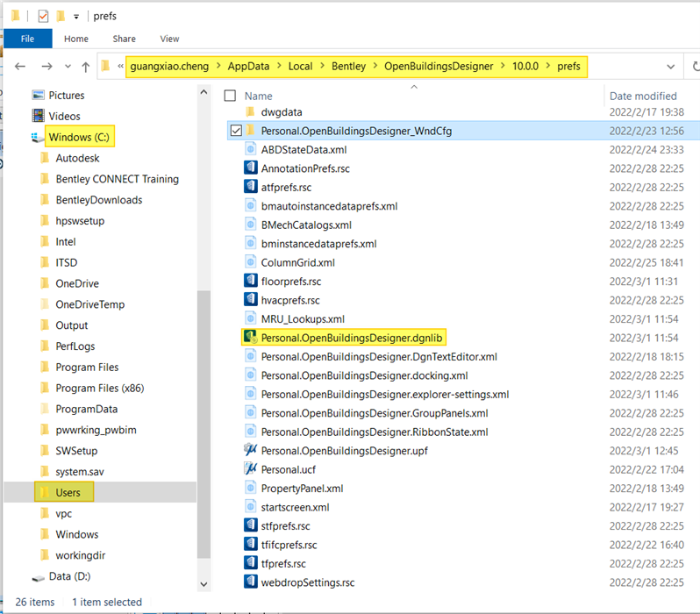Viewport: 700px width, 614px height.
Task: Click Personal.OpenBuildingsDesigner.upf file icon
Action: pos(251,450)
